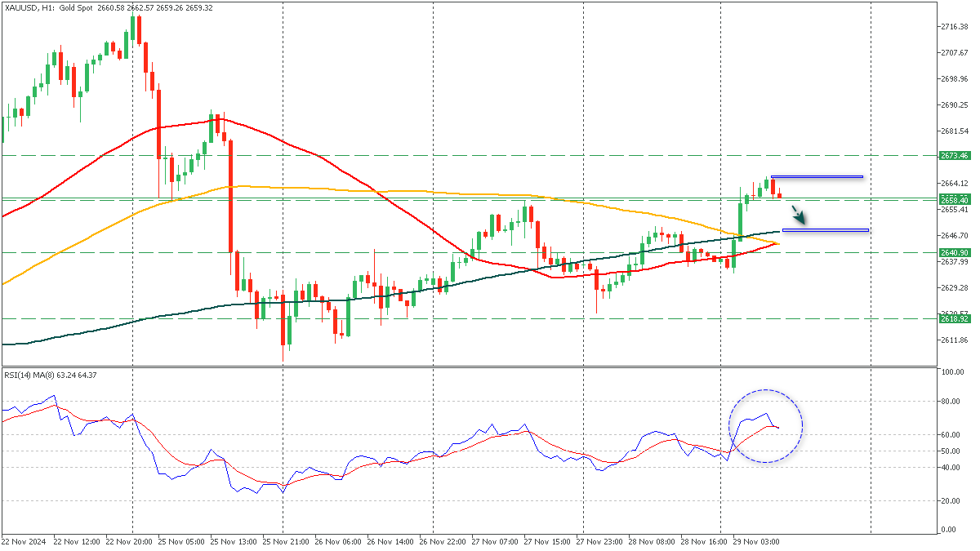
Task: Click the 2707.67 price scale value
Action: [x=955, y=53]
